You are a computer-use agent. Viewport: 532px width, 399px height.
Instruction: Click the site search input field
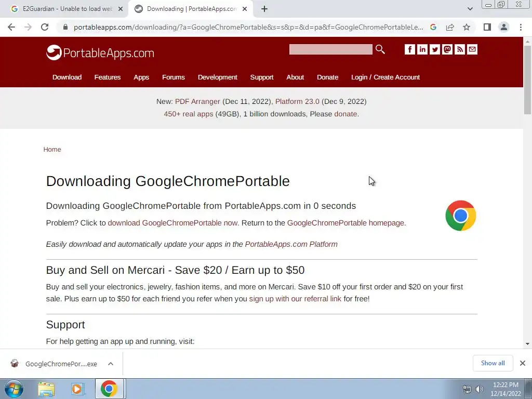point(330,49)
